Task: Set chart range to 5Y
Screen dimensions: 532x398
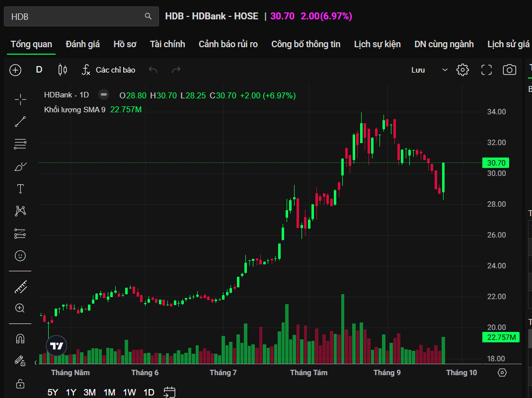Action: pyautogui.click(x=53, y=392)
